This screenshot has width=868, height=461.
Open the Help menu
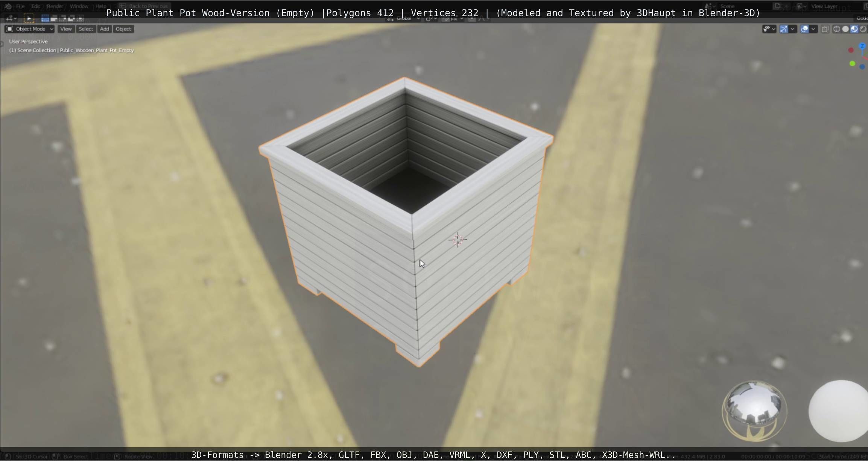(x=101, y=6)
